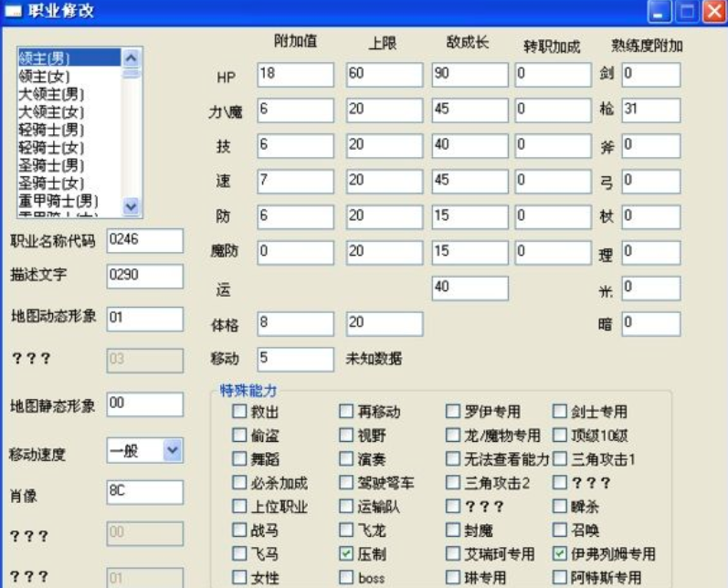Enable the 运输队 checkbox
Screen dimensions: 728x588
click(346, 506)
